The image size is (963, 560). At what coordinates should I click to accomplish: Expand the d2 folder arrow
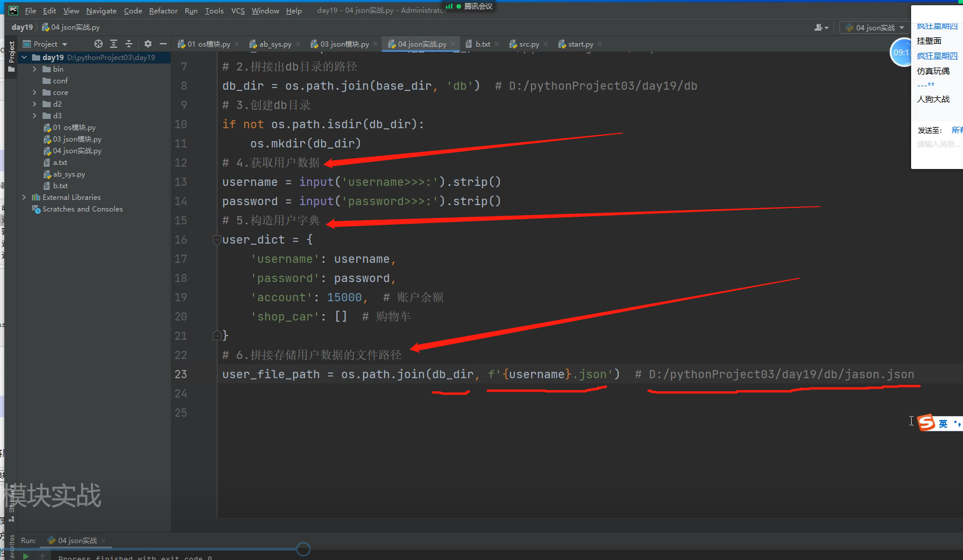[34, 104]
